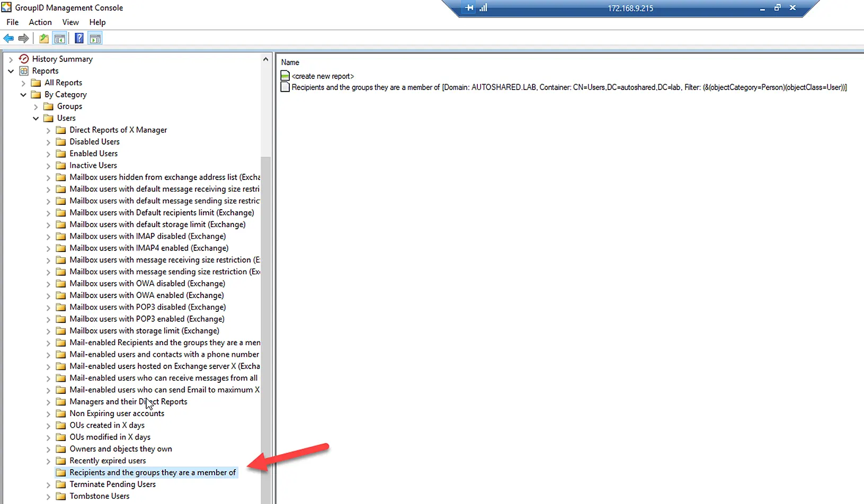Viewport: 864px width, 504px height.
Task: Select Mailbox users with Default recipients limit
Action: click(162, 212)
